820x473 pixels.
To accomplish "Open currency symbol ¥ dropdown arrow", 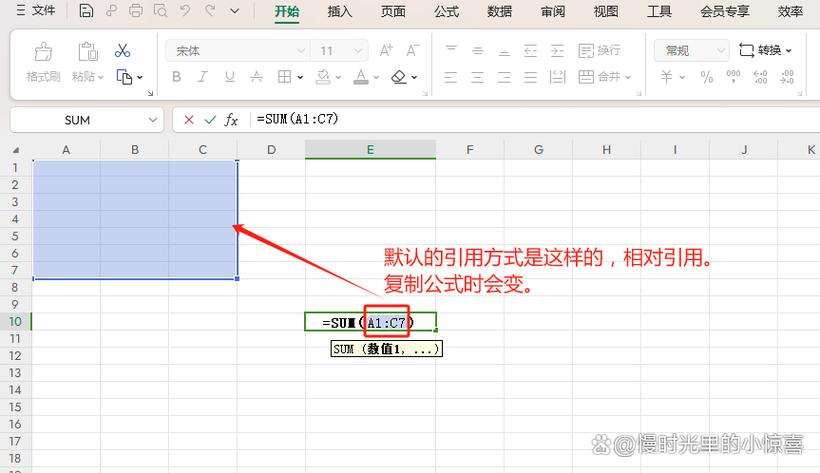I will pyautogui.click(x=682, y=77).
